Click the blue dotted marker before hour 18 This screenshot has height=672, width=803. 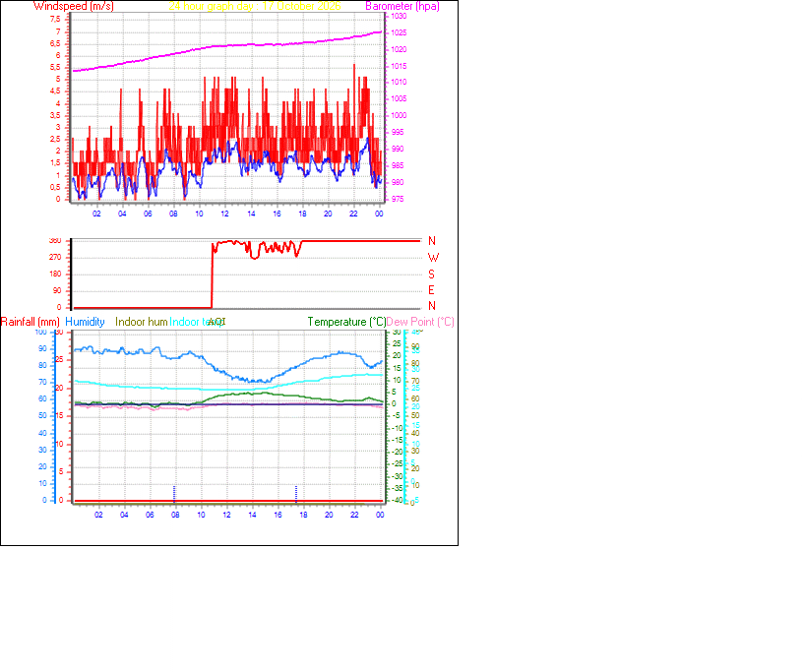tap(296, 494)
